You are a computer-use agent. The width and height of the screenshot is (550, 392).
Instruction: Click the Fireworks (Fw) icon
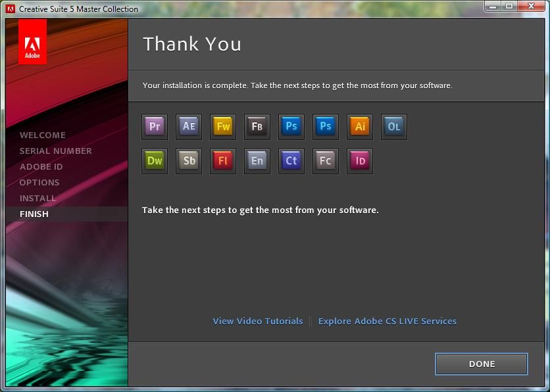(223, 126)
